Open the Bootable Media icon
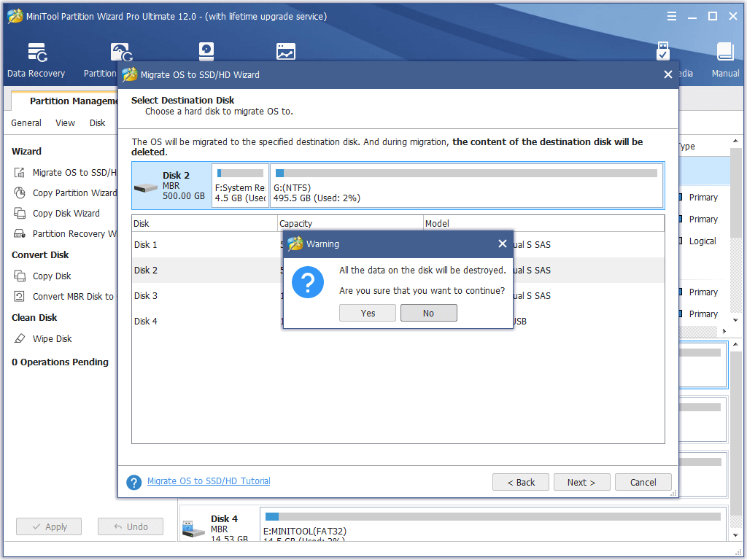Screen dimensions: 747x560 tap(662, 51)
